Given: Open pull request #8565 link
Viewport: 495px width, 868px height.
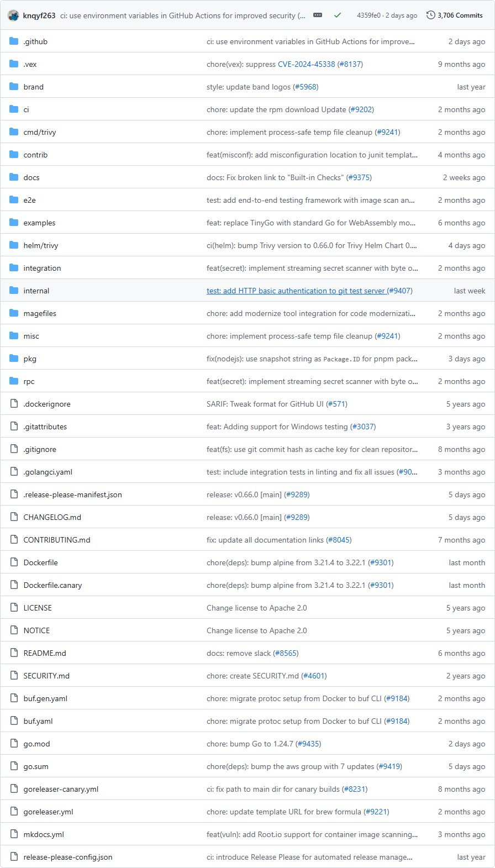Looking at the screenshot, I should [286, 653].
